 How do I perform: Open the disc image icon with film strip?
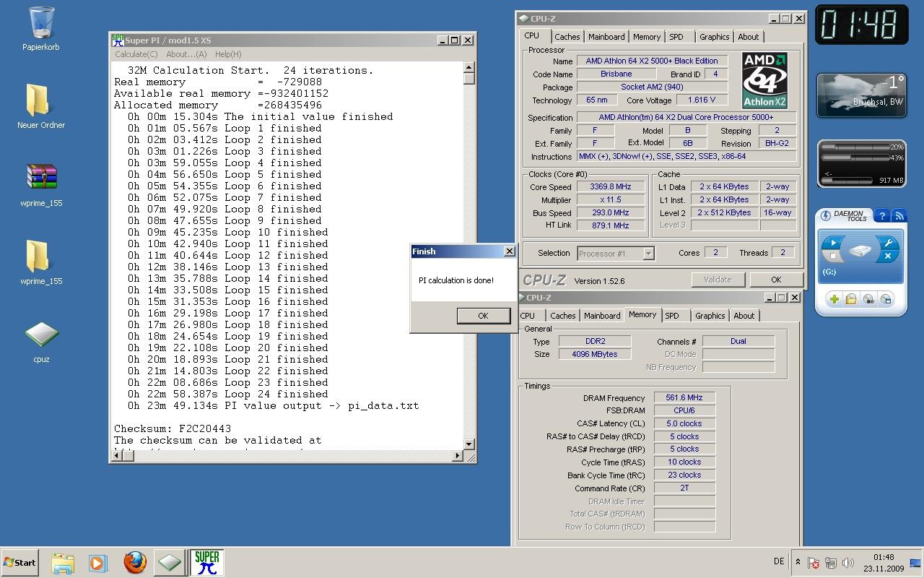point(868,299)
